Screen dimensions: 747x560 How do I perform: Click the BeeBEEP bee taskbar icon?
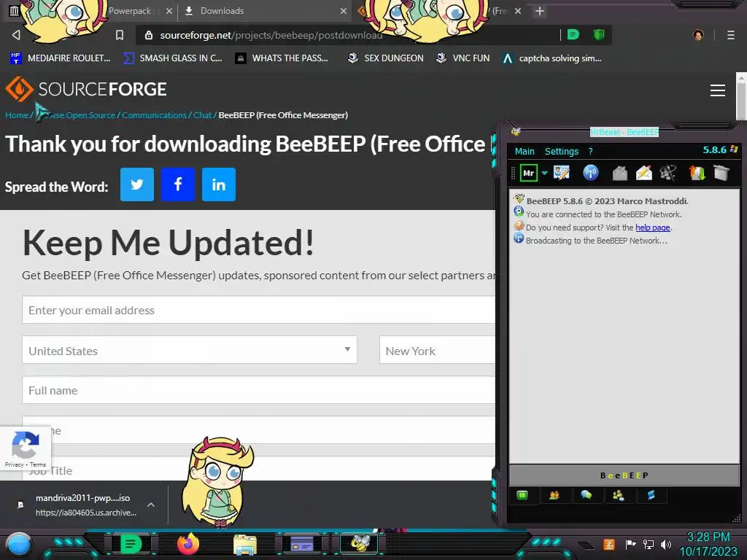coord(359,543)
